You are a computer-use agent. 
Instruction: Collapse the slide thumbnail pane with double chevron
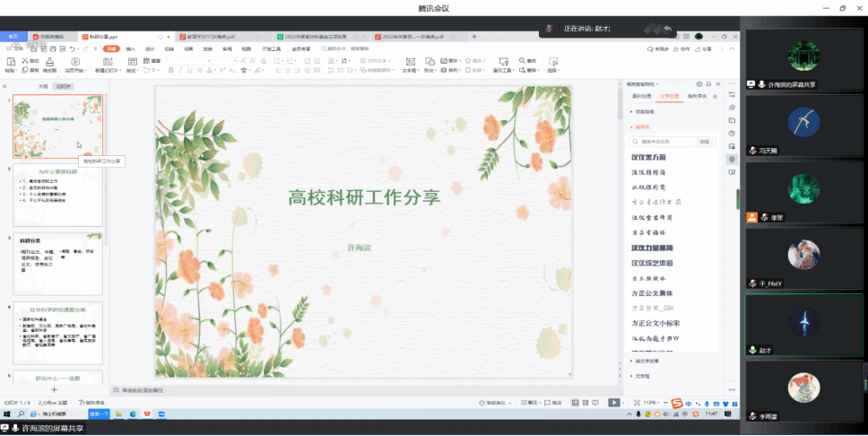[5, 86]
